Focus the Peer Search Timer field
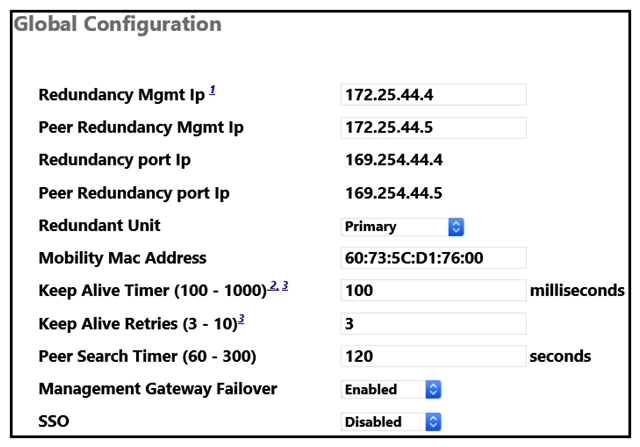 [x=433, y=356]
